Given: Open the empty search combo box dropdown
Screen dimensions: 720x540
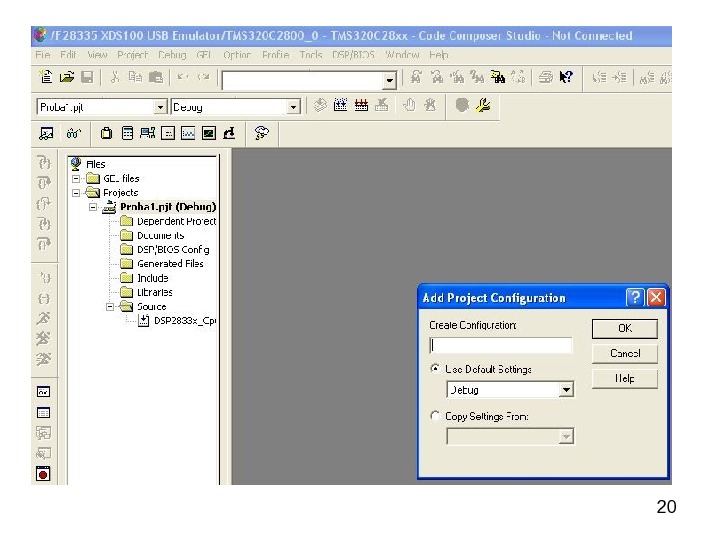Looking at the screenshot, I should click(389, 81).
